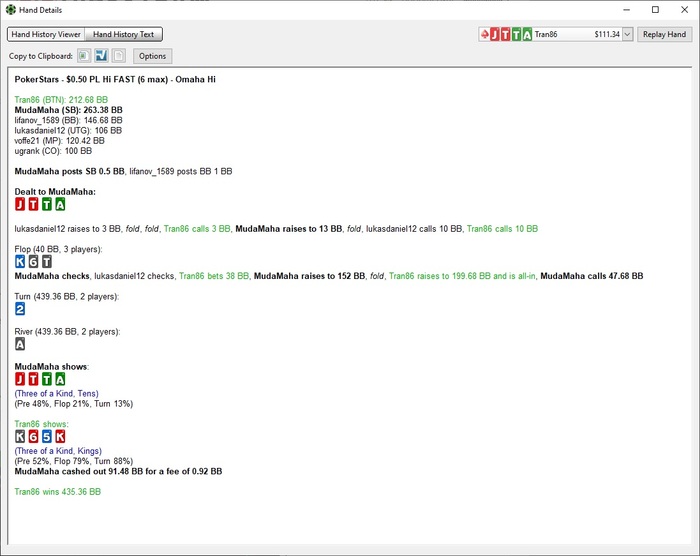Click '(Pre 52%, Flop 79%, Turn 88%)' equity line
This screenshot has height=556, width=700.
point(74,461)
